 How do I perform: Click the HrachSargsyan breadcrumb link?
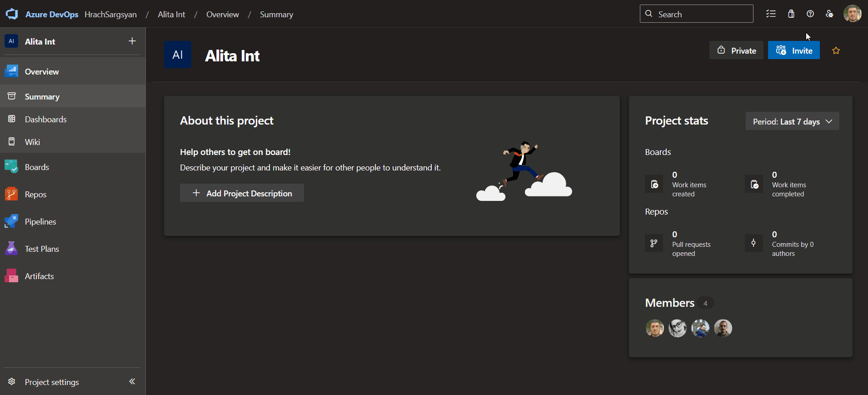tap(110, 15)
